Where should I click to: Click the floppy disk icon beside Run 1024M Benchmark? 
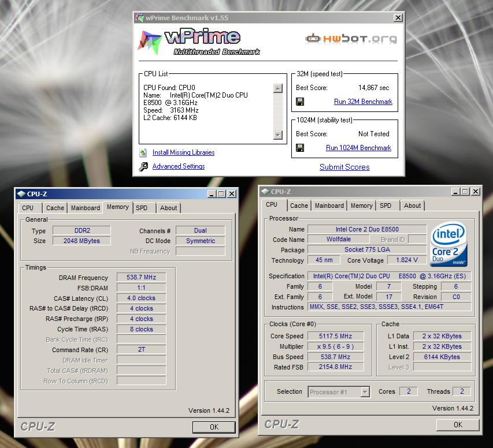[x=300, y=148]
